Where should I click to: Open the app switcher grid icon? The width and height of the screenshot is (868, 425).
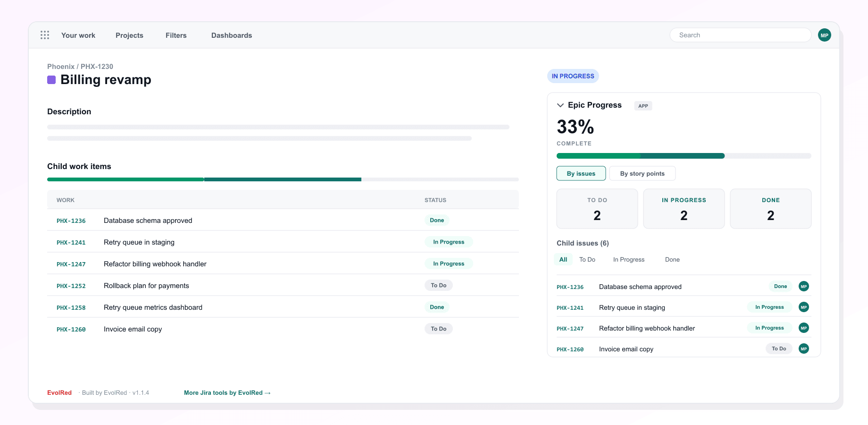pyautogui.click(x=45, y=35)
